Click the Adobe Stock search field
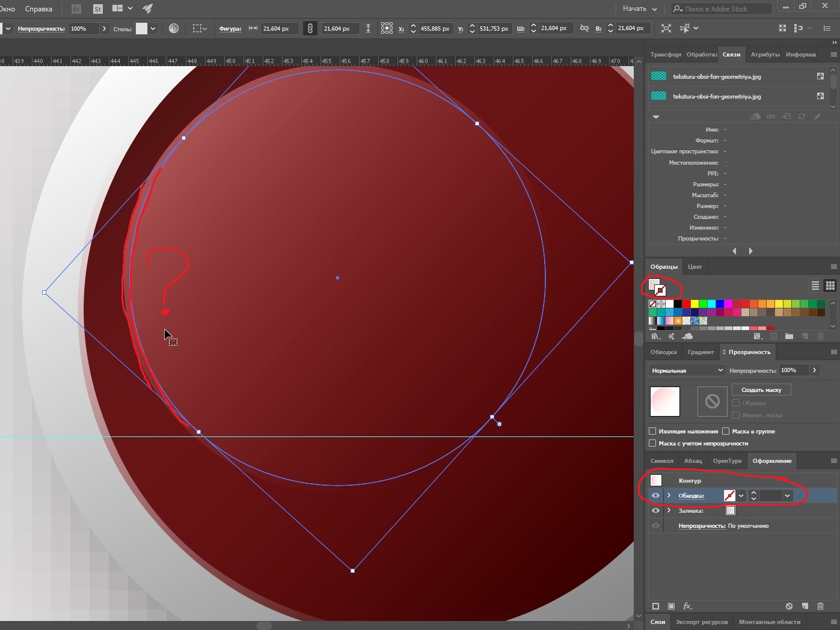840x630 pixels. 722,8
